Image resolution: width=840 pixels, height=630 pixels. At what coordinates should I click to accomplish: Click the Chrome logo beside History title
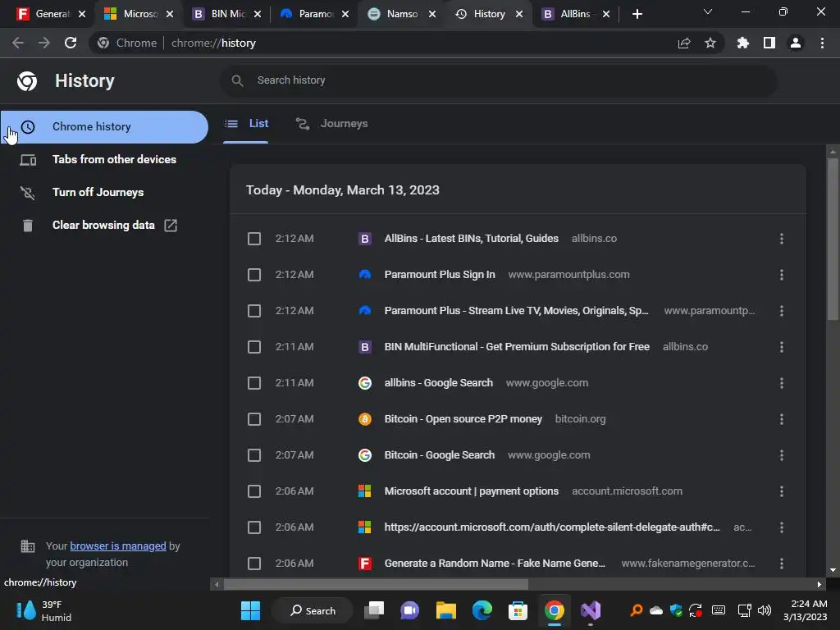[x=27, y=81]
